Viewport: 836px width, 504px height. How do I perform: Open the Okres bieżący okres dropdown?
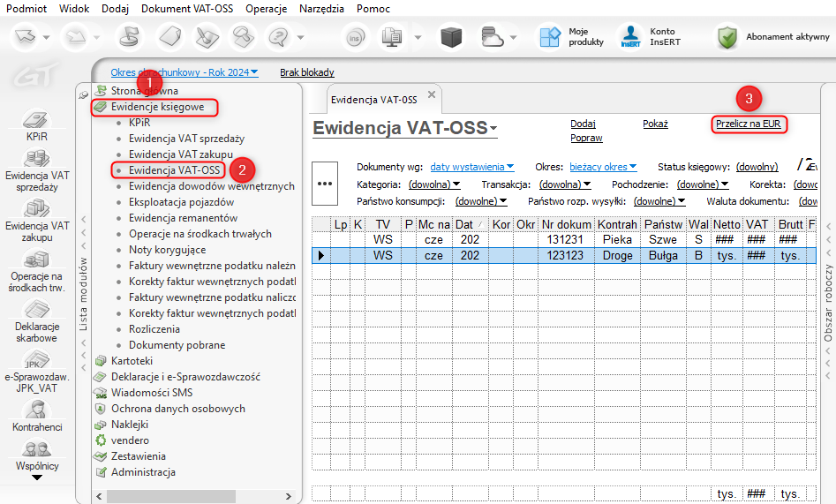[x=603, y=167]
